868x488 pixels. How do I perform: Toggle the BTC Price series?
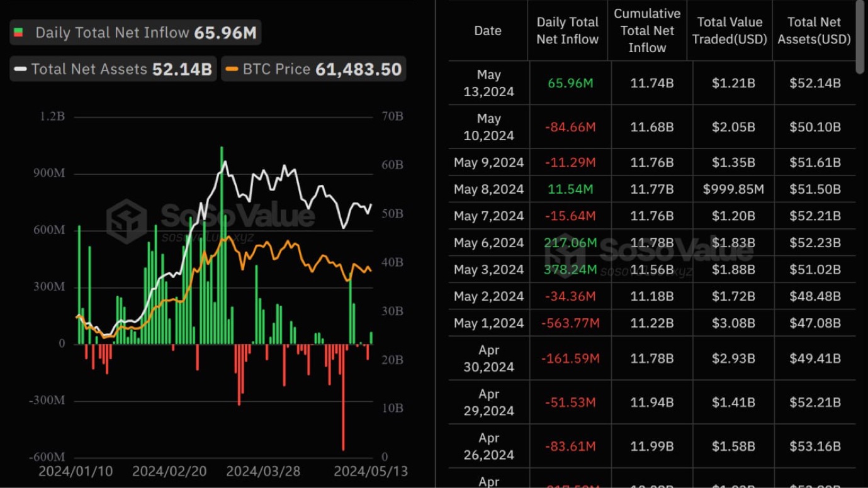(x=313, y=69)
